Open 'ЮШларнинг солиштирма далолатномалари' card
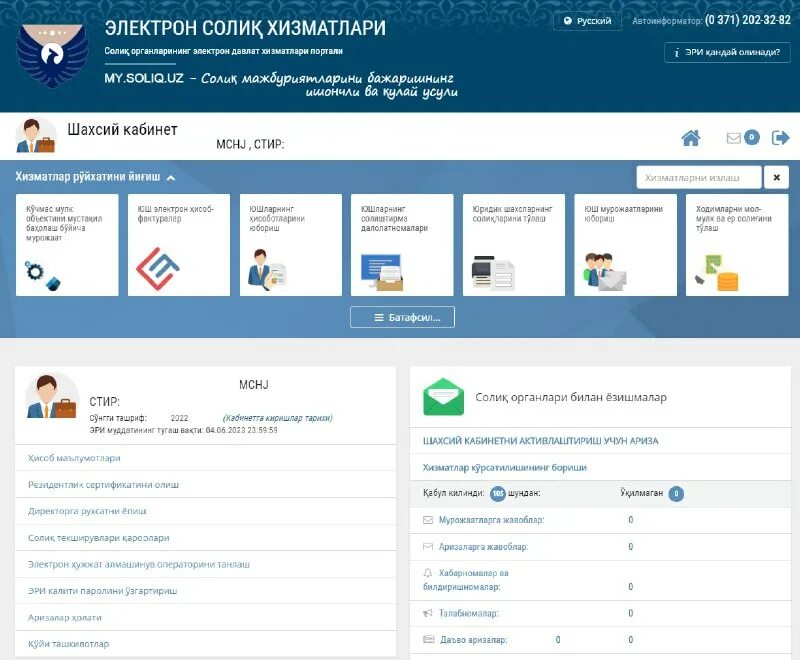The width and height of the screenshot is (800, 660). point(402,245)
